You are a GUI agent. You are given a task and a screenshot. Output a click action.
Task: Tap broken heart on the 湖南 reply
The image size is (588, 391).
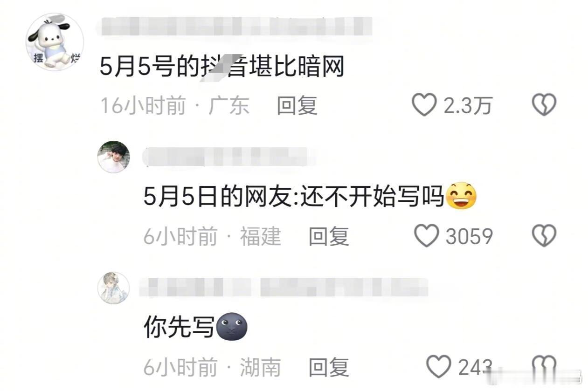[544, 367]
